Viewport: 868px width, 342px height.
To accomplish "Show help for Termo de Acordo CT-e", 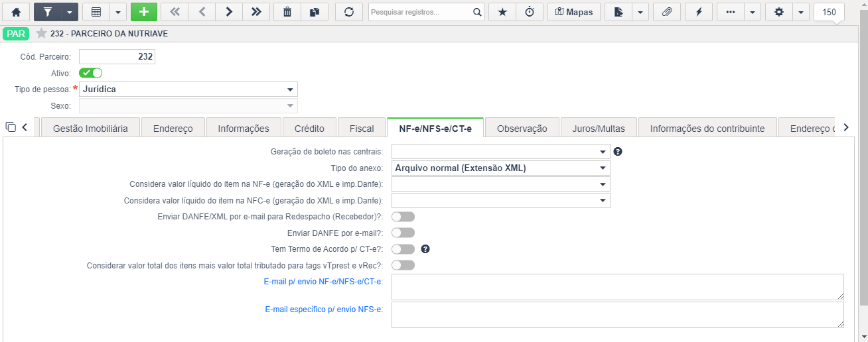I will (426, 249).
